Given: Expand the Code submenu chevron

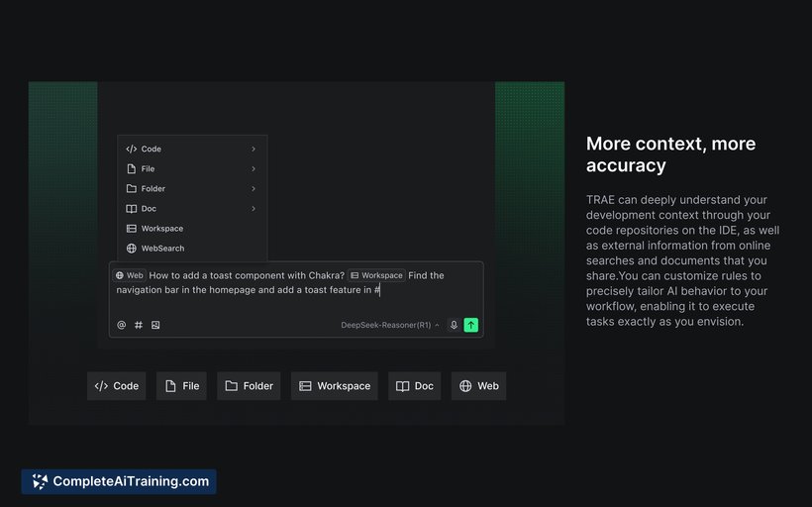Looking at the screenshot, I should click(254, 149).
